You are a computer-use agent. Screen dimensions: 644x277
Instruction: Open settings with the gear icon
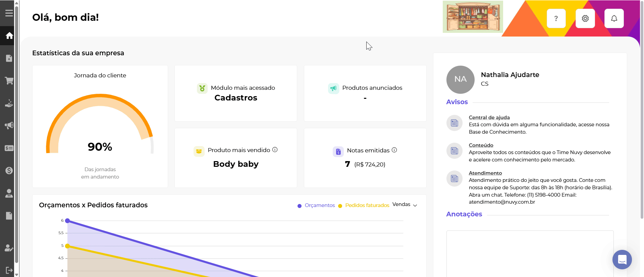[x=585, y=18]
